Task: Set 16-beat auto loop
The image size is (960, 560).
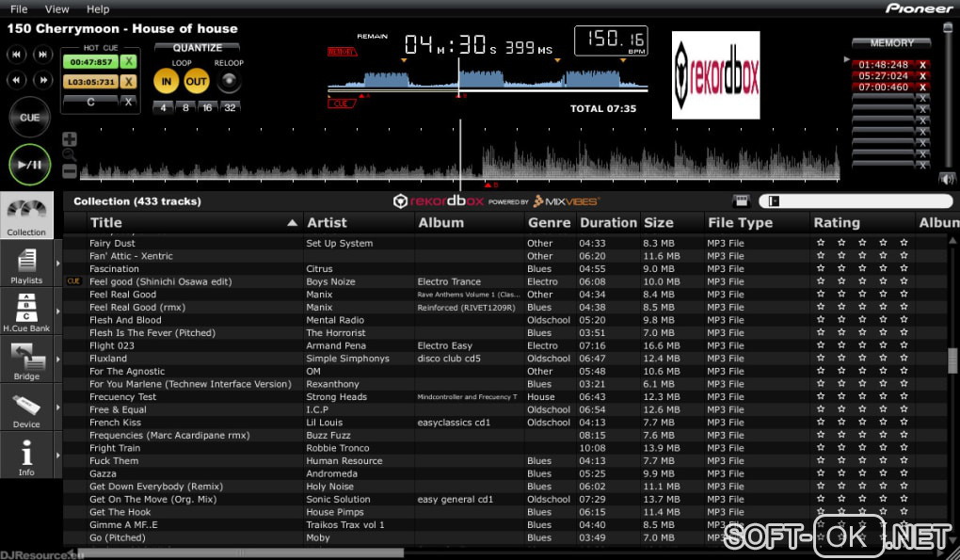Action: (208, 107)
